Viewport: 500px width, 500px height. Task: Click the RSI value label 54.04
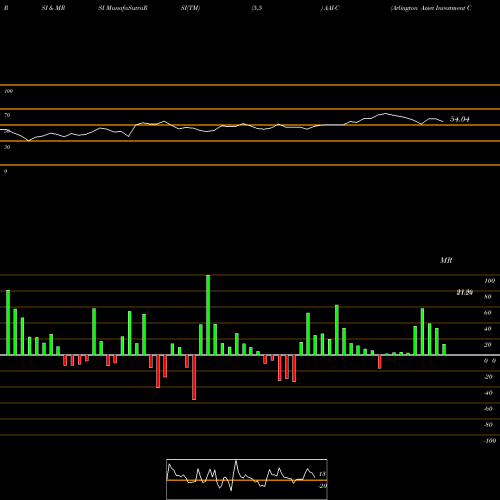point(460,119)
